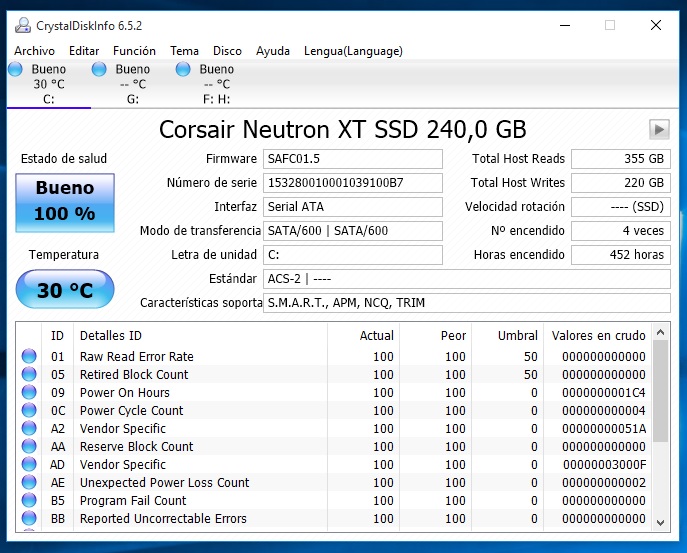Click the Umbral column header

click(x=507, y=336)
